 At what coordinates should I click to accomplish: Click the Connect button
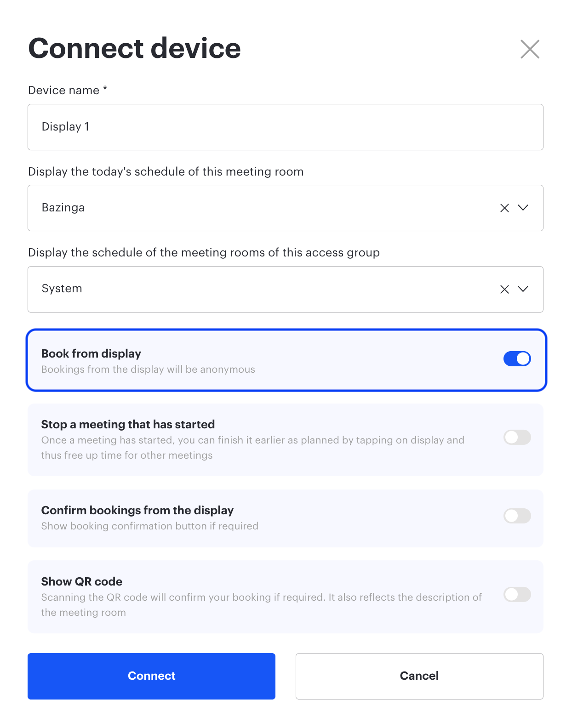(151, 676)
